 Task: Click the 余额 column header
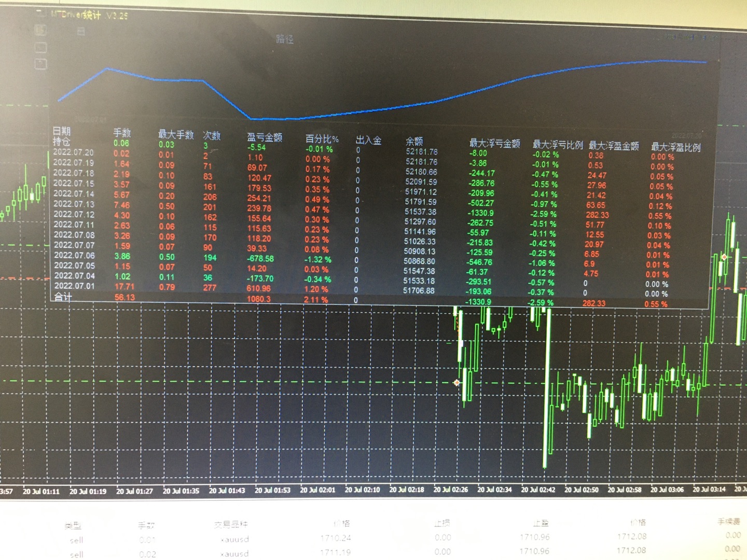pyautogui.click(x=414, y=141)
